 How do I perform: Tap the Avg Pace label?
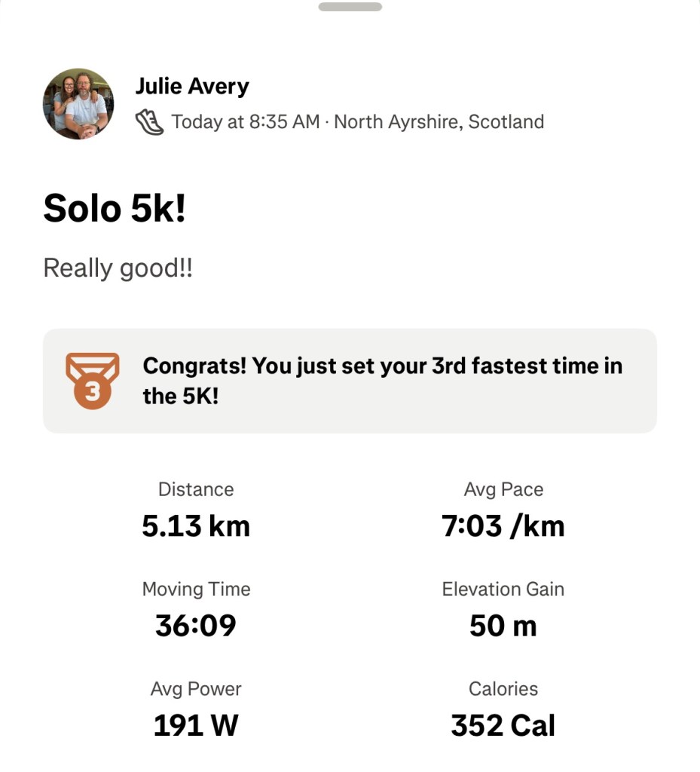click(x=503, y=489)
